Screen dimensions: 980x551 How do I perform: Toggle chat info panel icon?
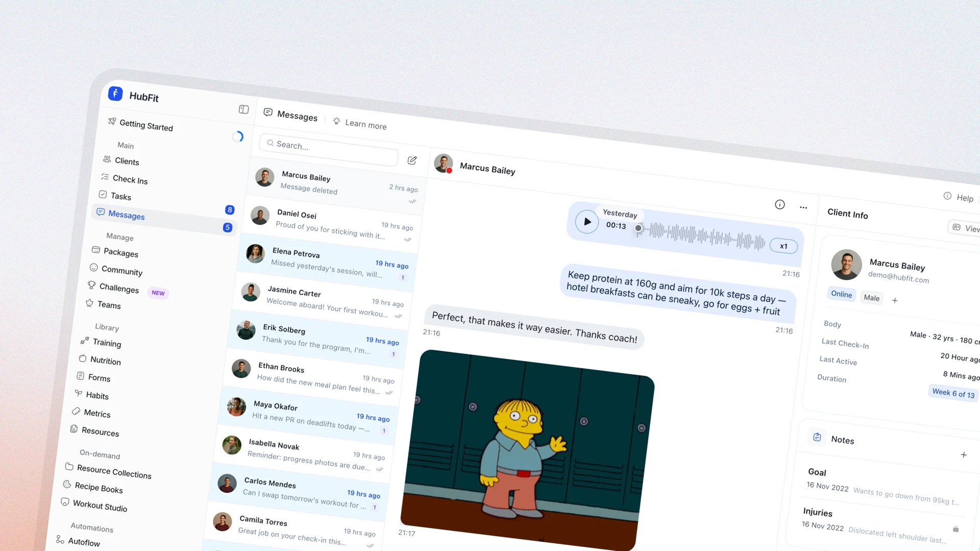[779, 205]
